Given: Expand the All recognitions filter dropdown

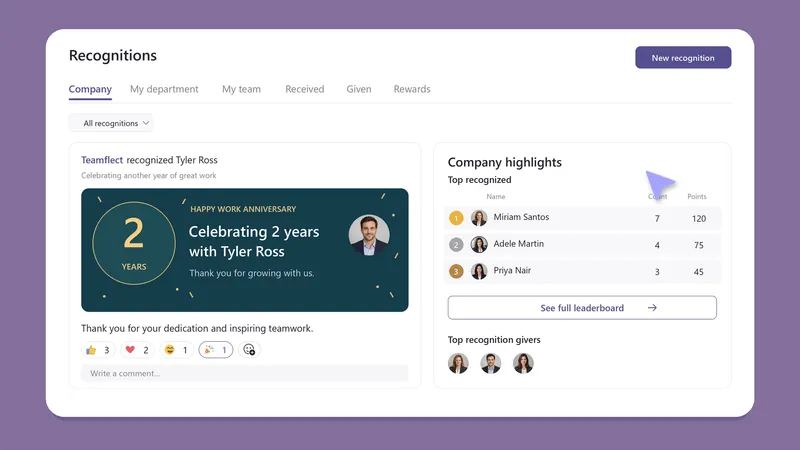Looking at the screenshot, I should pyautogui.click(x=111, y=123).
